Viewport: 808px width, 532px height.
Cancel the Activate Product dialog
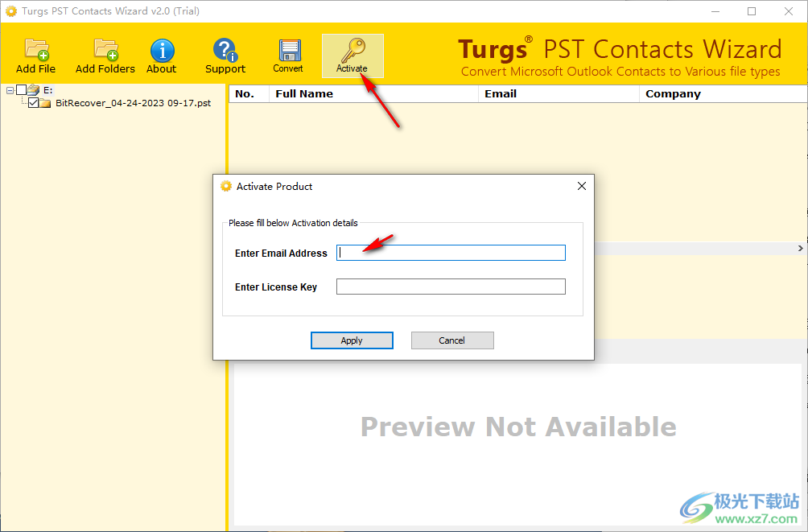[452, 340]
